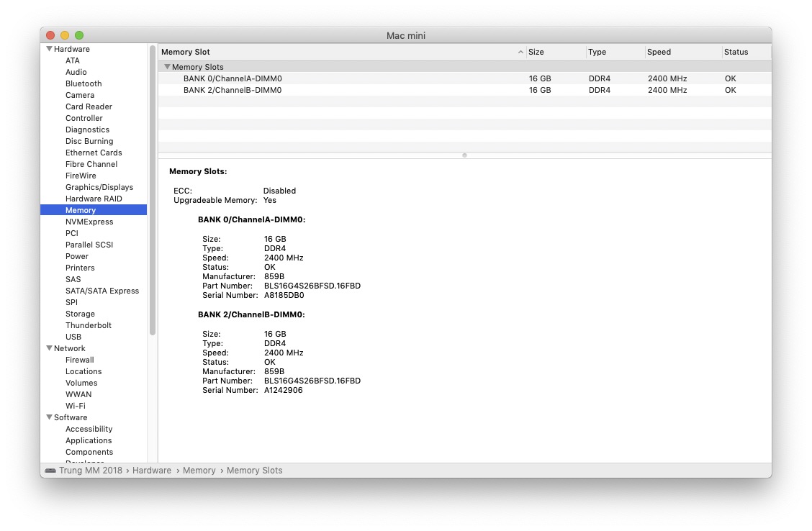This screenshot has height=531, width=812.
Task: Select Controller in the sidebar
Action: click(x=84, y=118)
